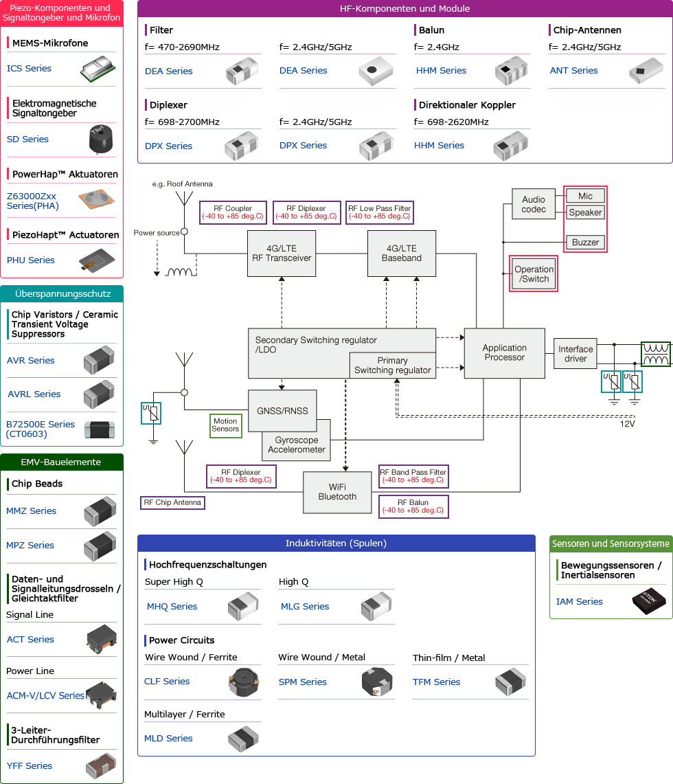673x784 pixels.
Task: Select the RF Coupler block in diagram
Action: coord(232,212)
